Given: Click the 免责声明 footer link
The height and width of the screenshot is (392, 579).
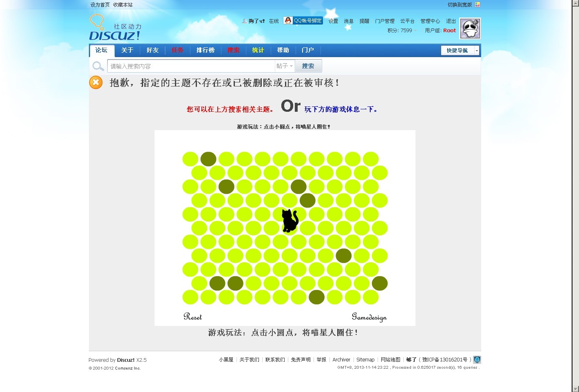Looking at the screenshot, I should click(x=301, y=360).
